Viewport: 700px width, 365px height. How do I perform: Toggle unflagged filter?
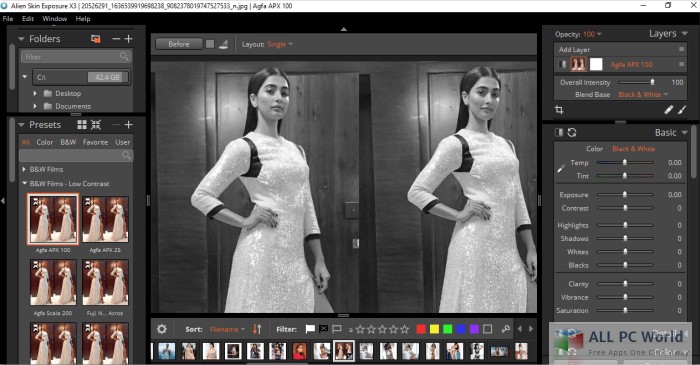coord(337,329)
